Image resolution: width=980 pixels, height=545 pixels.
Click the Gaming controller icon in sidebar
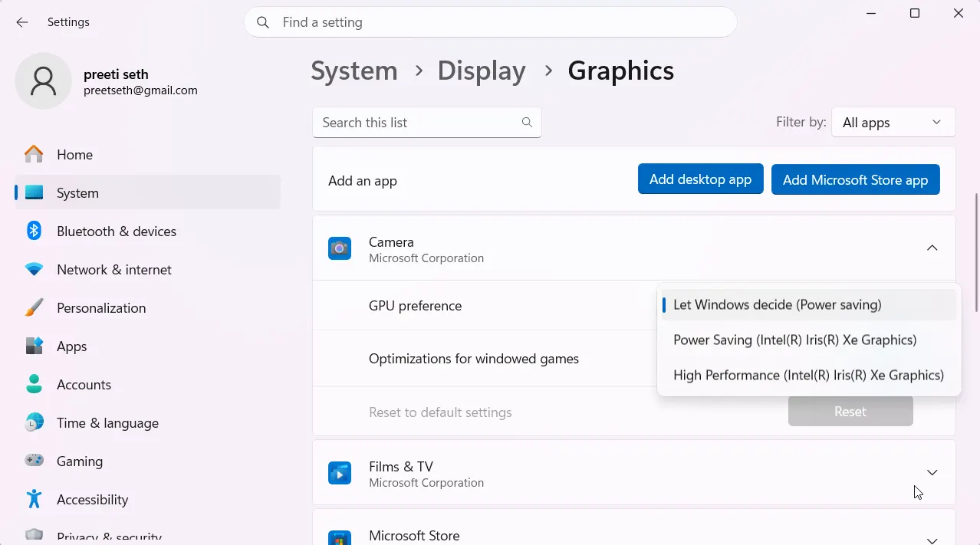tap(34, 461)
